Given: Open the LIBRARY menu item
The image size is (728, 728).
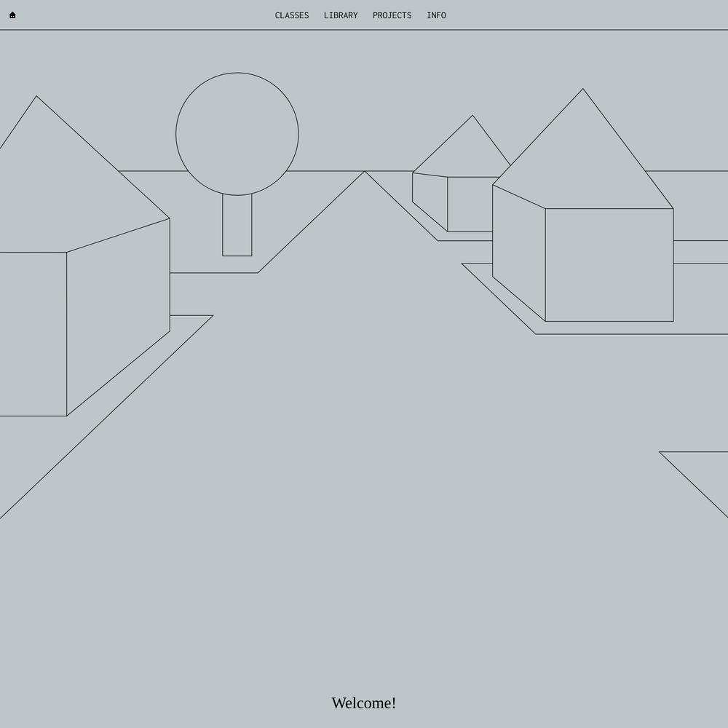Looking at the screenshot, I should pos(340,15).
